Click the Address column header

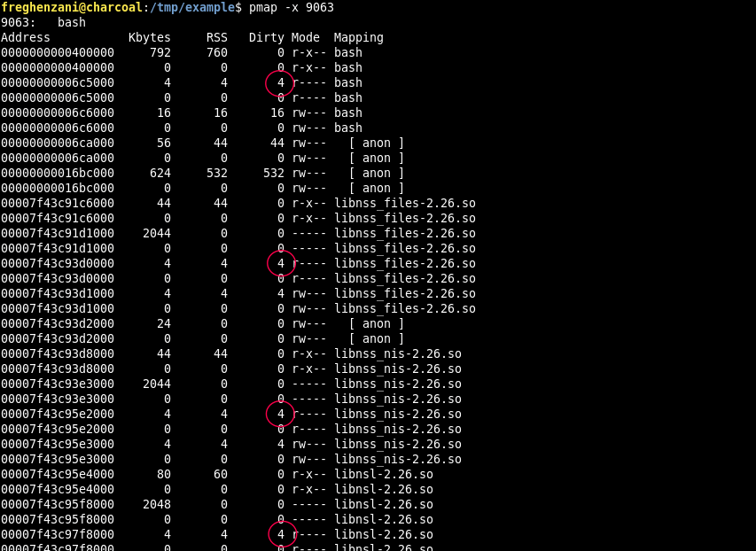(x=25, y=37)
